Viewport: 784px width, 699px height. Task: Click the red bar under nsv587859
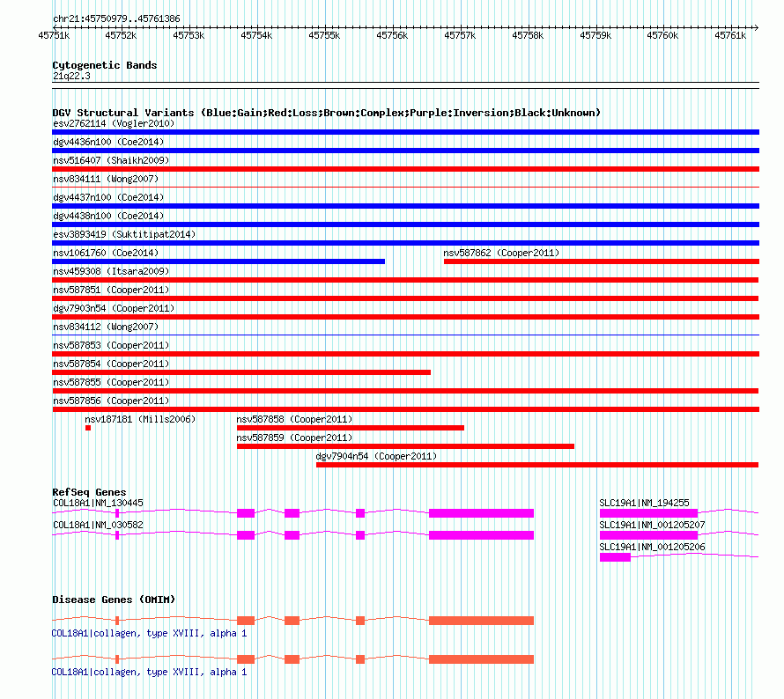tap(405, 446)
